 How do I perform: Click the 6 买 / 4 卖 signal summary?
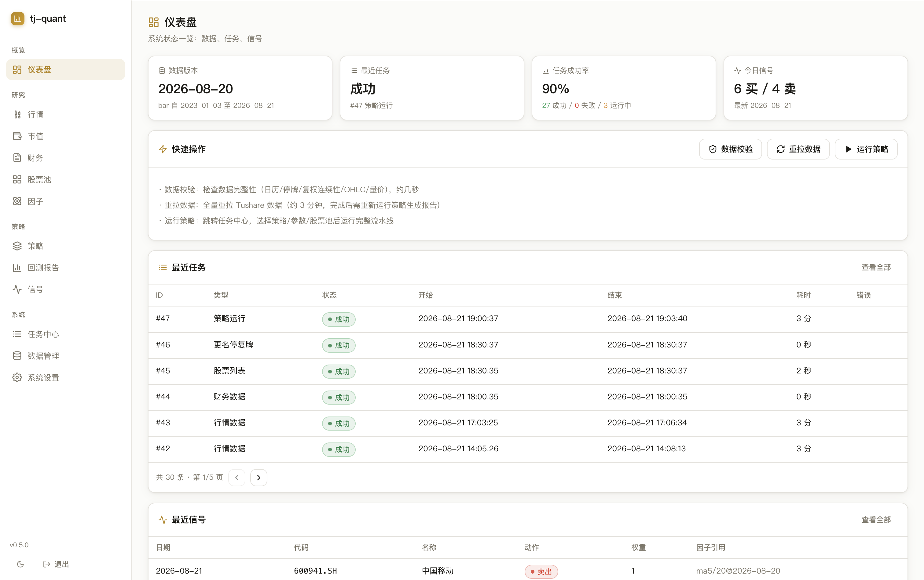click(765, 89)
